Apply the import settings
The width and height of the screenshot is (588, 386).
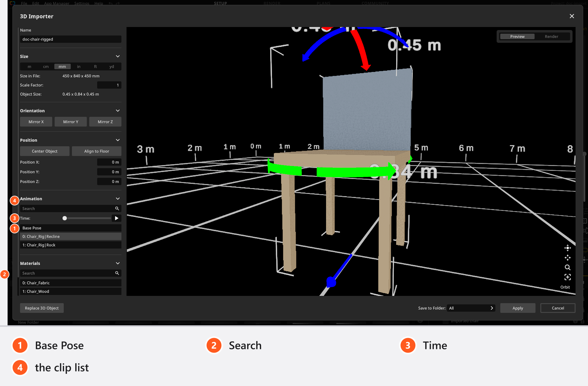[x=518, y=308]
